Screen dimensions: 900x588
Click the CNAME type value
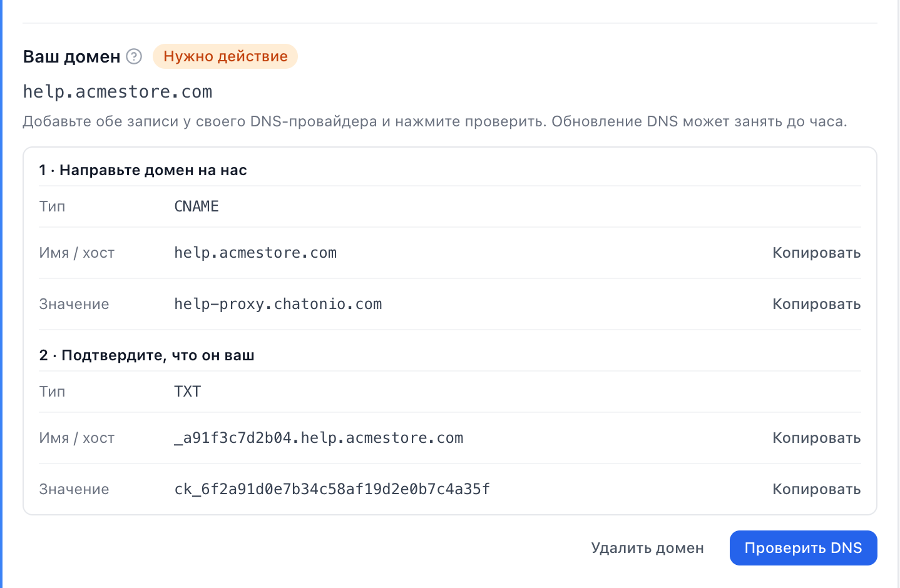click(x=197, y=206)
